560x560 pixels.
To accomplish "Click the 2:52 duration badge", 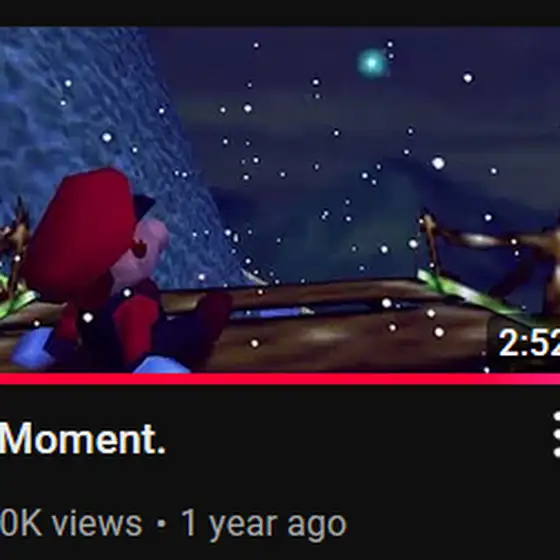I will pos(529,342).
